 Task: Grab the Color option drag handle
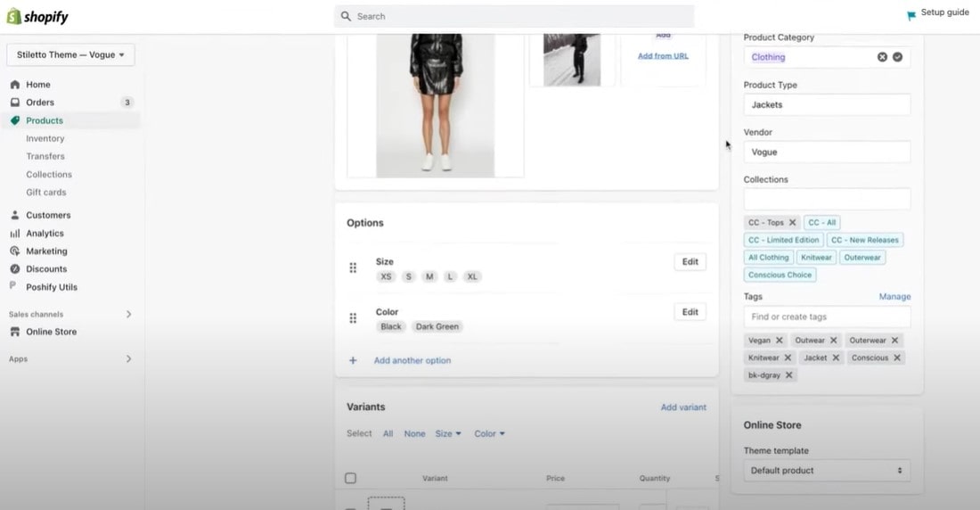[353, 318]
